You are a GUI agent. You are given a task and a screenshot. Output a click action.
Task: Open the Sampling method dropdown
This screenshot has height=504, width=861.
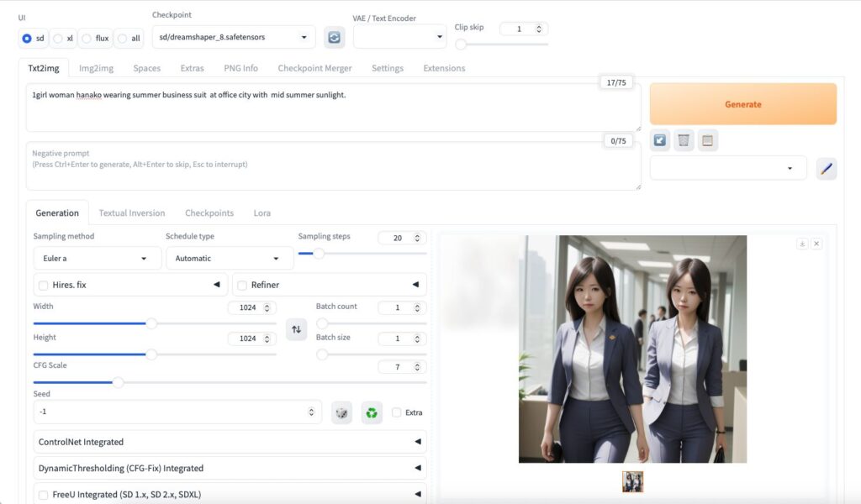(98, 259)
